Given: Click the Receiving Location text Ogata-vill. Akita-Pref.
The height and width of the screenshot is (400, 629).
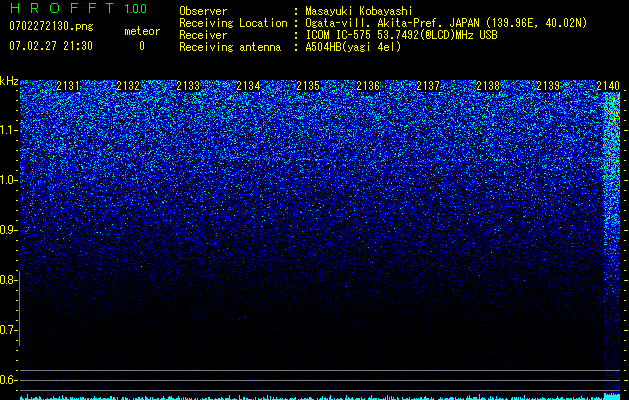Looking at the screenshot, I should pos(375,23).
